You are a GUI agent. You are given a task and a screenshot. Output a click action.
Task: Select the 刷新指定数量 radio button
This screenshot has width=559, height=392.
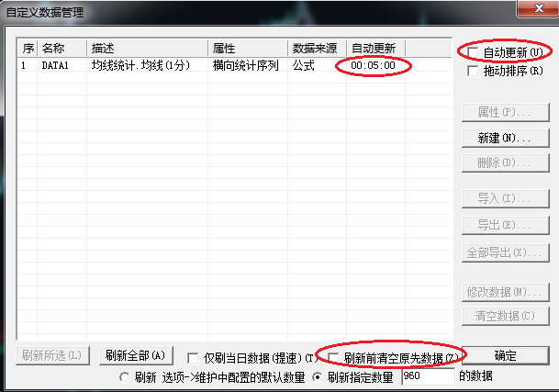(x=318, y=377)
